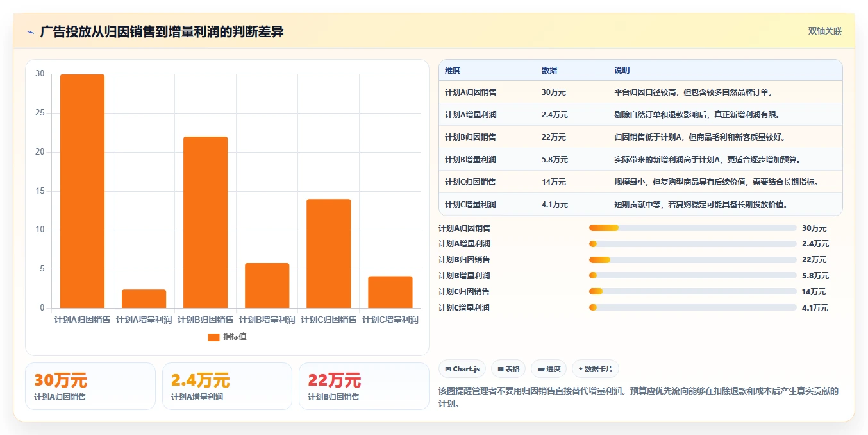The image size is (868, 435).
Task: Open the 30万元 计划A归因销售 data card
Action: pos(90,386)
